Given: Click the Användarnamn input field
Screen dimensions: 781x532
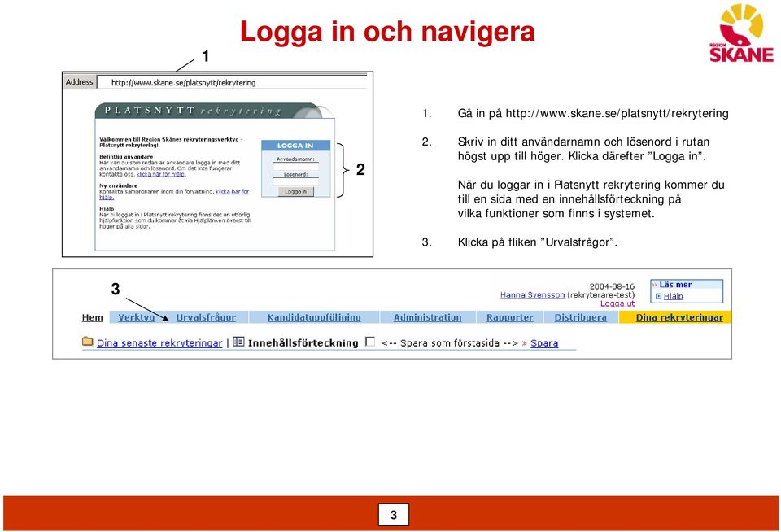Looking at the screenshot, I should pos(295,167).
